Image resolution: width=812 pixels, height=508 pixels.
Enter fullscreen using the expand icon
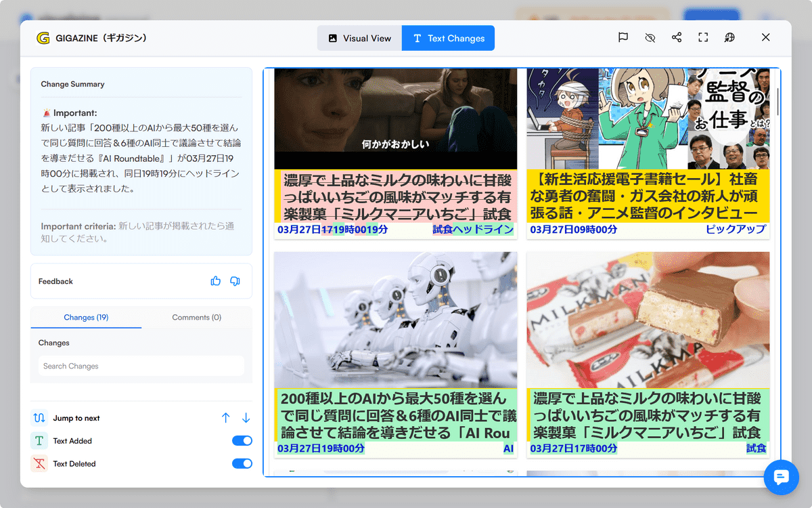pos(703,37)
